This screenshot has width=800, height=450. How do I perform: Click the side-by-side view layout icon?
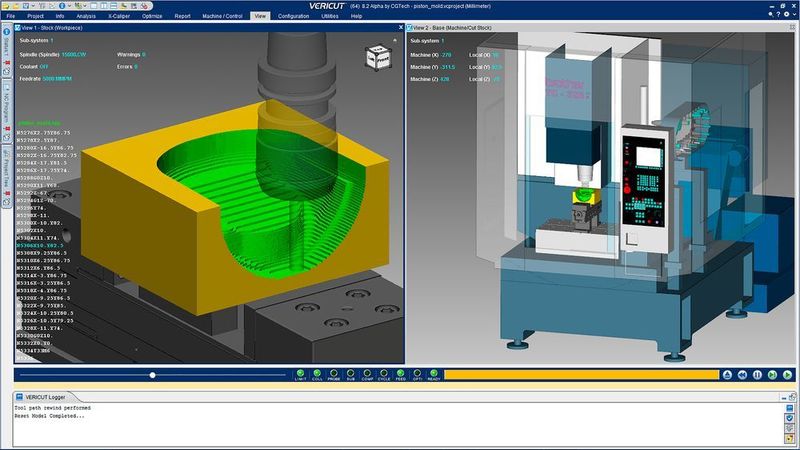pos(104,6)
